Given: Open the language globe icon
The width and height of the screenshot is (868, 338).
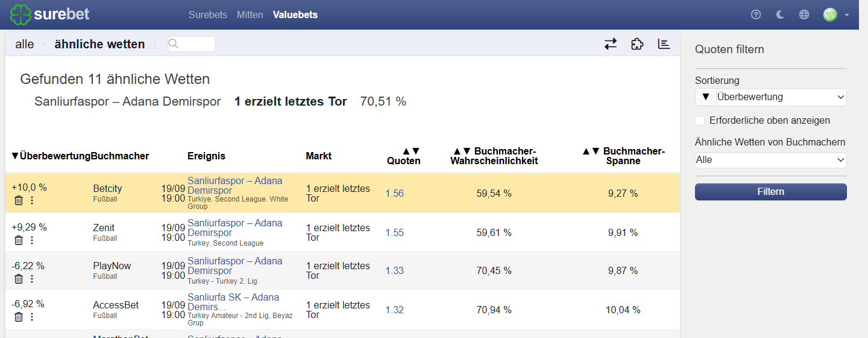Looking at the screenshot, I should 804,14.
